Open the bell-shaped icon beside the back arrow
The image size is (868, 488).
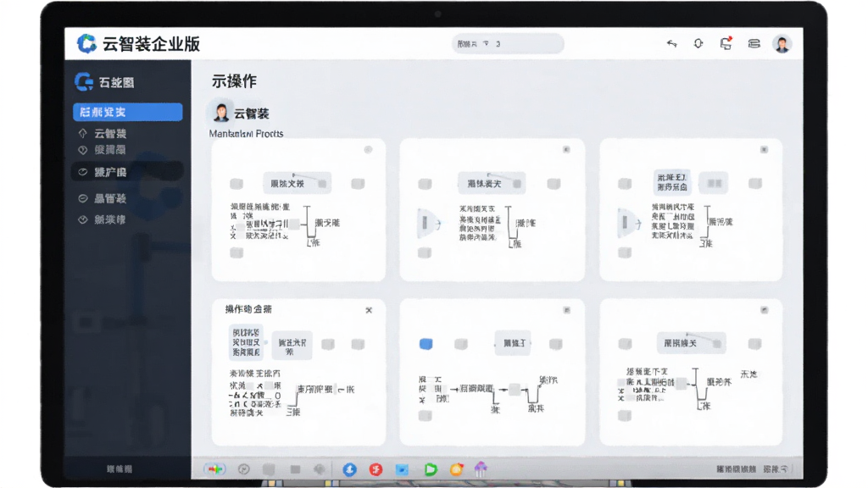698,44
